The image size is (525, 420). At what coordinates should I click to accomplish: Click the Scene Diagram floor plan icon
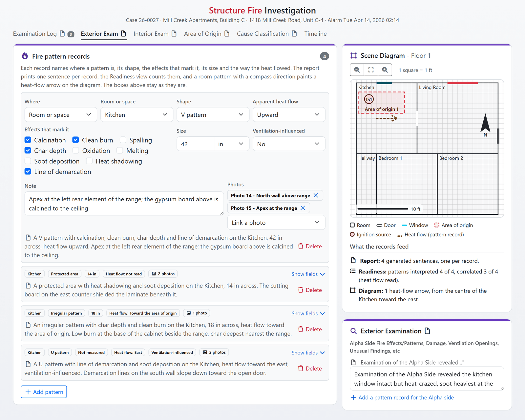(x=353, y=55)
